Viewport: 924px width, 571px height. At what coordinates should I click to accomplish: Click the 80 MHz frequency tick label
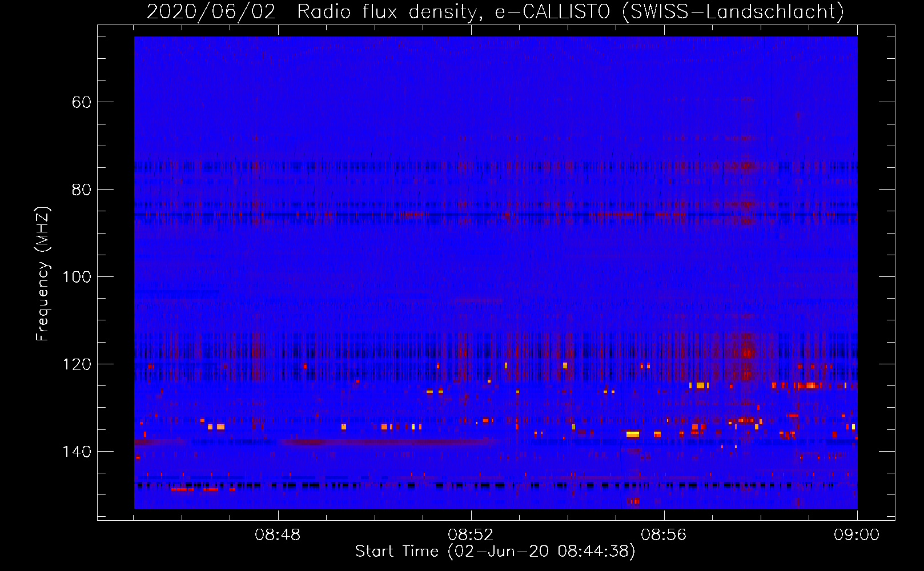81,190
